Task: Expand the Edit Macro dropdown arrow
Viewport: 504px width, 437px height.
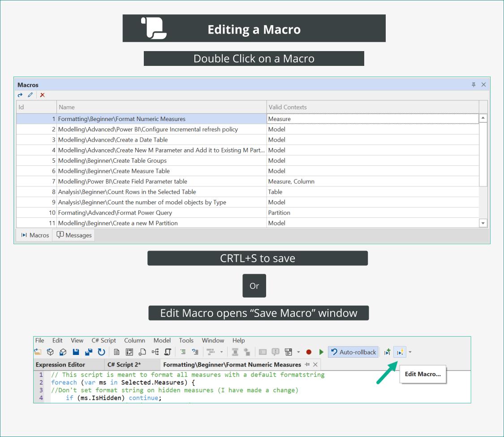Action: [410, 352]
